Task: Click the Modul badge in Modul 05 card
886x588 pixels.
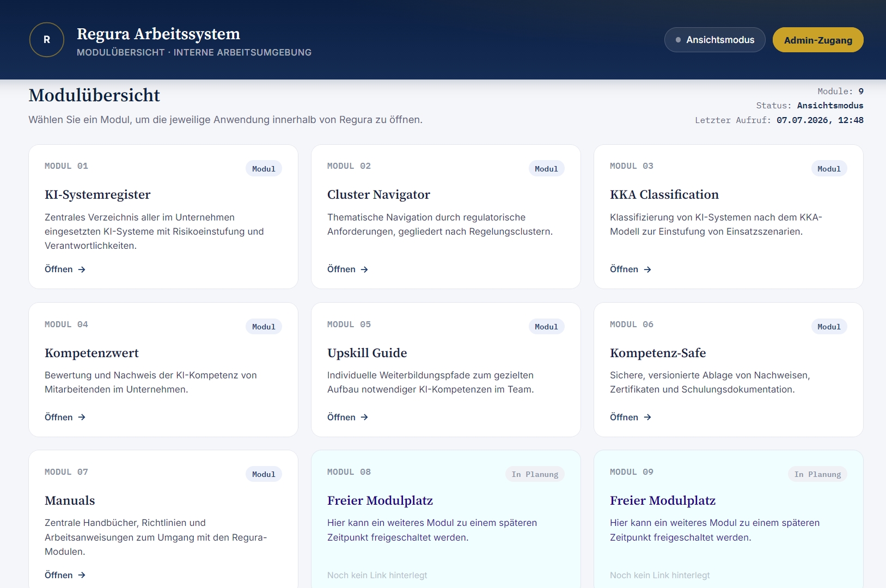Action: [546, 327]
